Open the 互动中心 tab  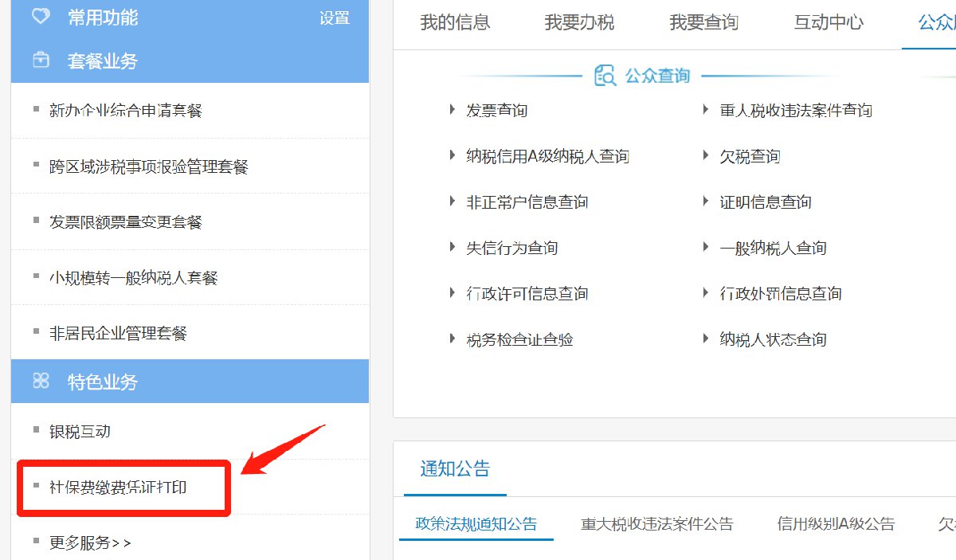(829, 22)
